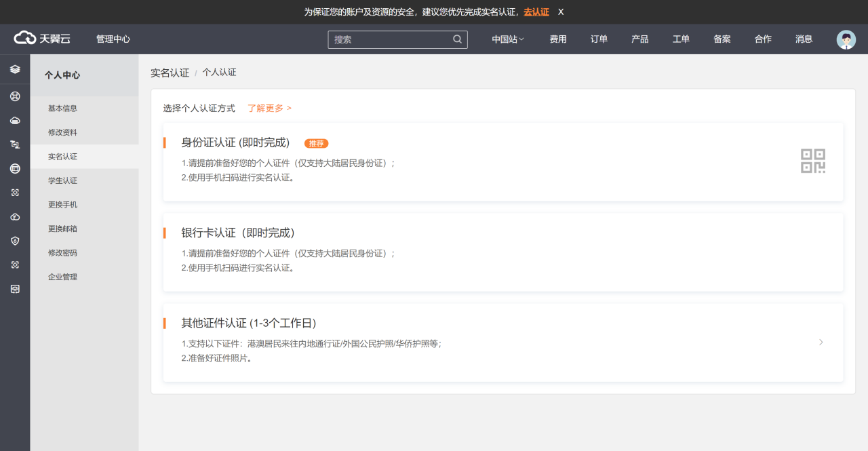The height and width of the screenshot is (451, 868).
Task: Click the search magnifier icon
Action: (x=458, y=39)
